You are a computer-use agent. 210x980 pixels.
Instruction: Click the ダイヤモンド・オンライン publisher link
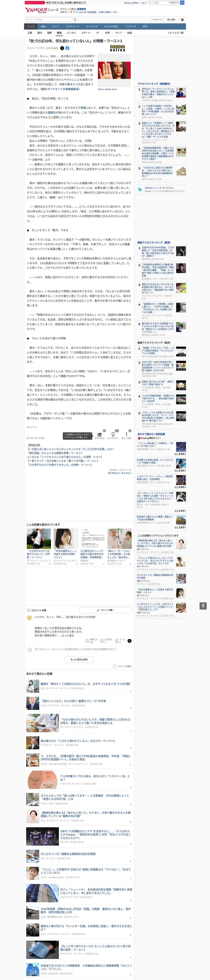click(120, 473)
